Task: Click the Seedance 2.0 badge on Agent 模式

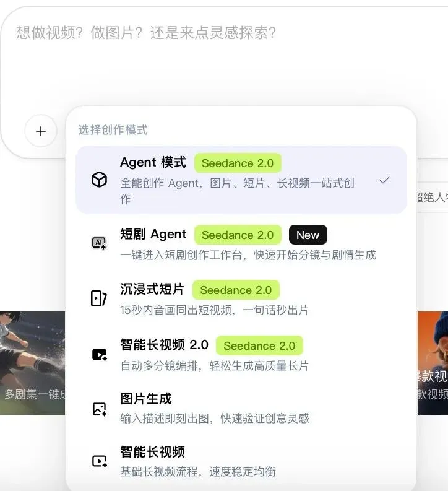Action: tap(238, 163)
